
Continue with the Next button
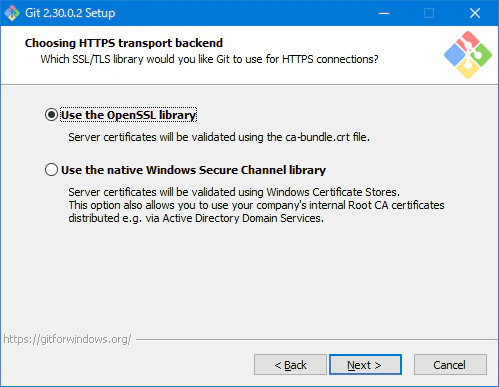(x=365, y=365)
